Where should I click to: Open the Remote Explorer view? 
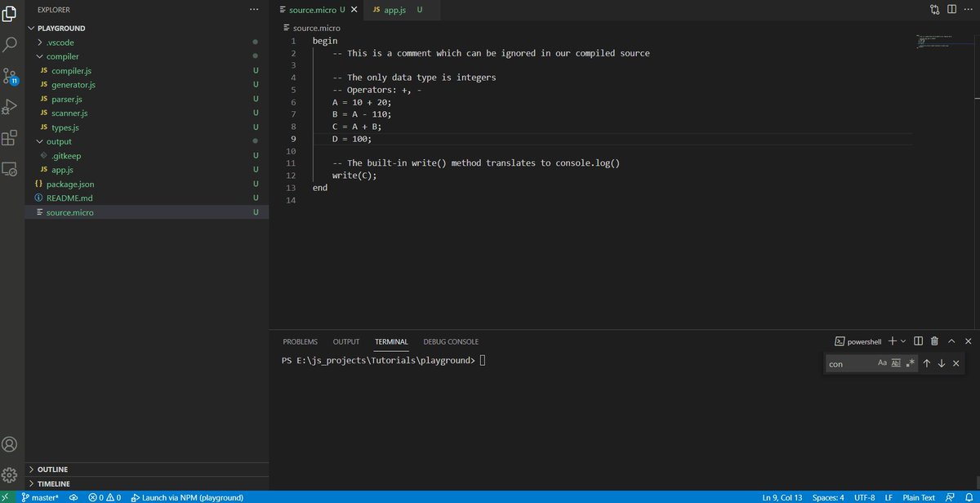(x=10, y=169)
